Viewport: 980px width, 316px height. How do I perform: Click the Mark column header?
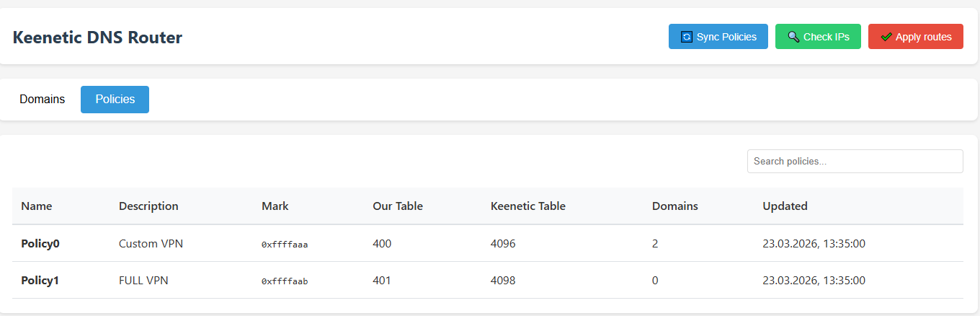point(275,206)
